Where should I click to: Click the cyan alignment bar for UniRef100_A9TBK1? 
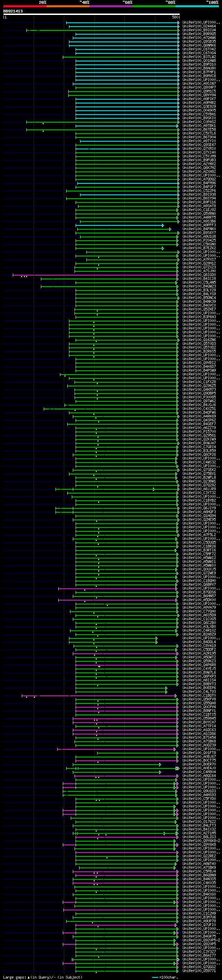(x=127, y=125)
